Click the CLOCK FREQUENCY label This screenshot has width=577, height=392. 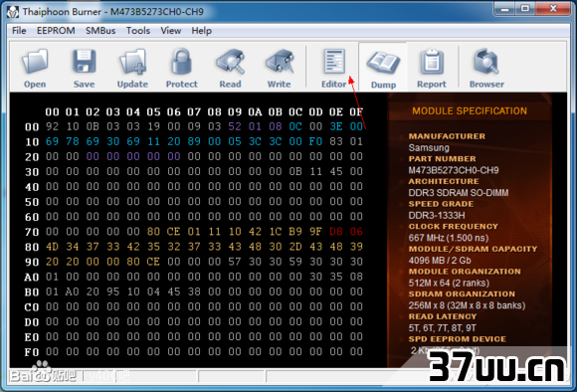point(454,227)
